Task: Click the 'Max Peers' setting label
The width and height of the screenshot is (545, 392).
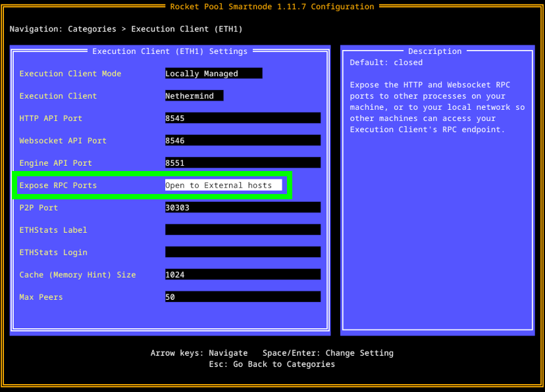Action: tap(41, 297)
